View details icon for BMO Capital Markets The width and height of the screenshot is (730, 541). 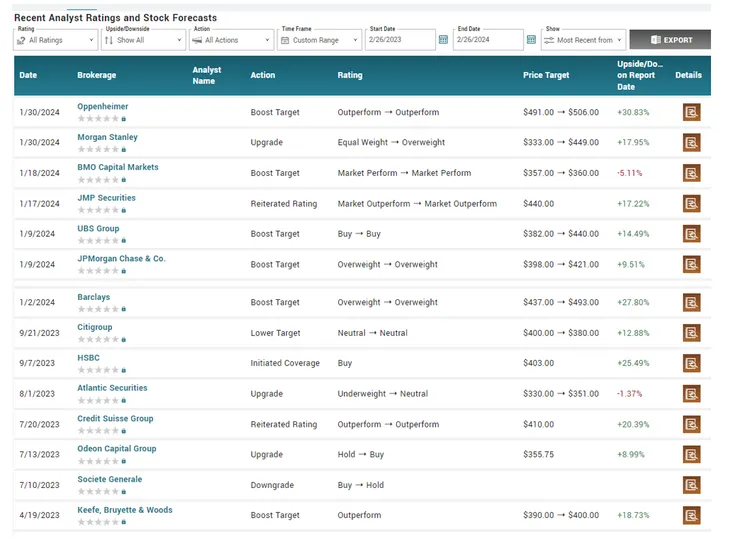pos(691,173)
